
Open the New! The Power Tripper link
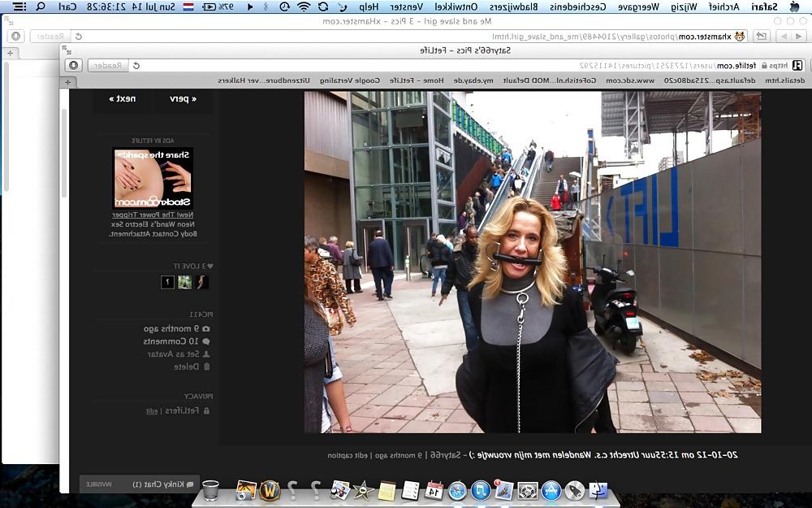[x=153, y=215]
